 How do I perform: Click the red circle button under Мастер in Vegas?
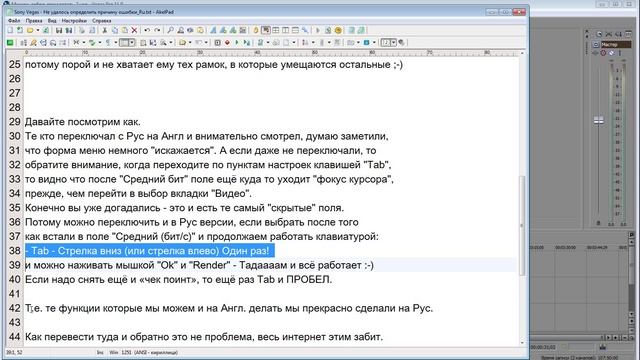pyautogui.click(x=603, y=53)
